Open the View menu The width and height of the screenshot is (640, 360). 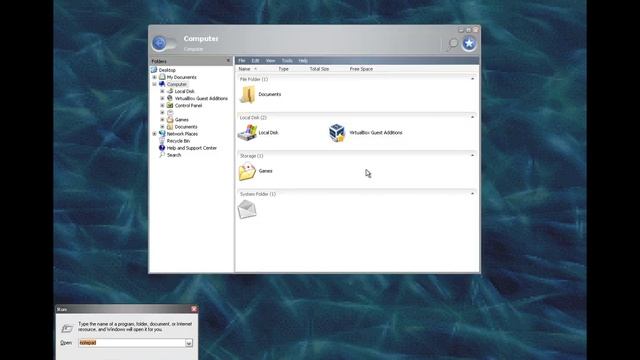point(270,60)
